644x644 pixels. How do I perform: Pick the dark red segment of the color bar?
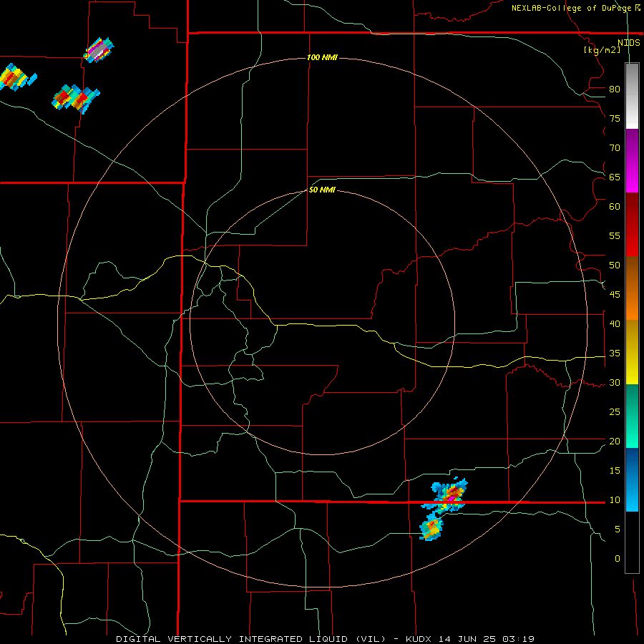coord(632,224)
